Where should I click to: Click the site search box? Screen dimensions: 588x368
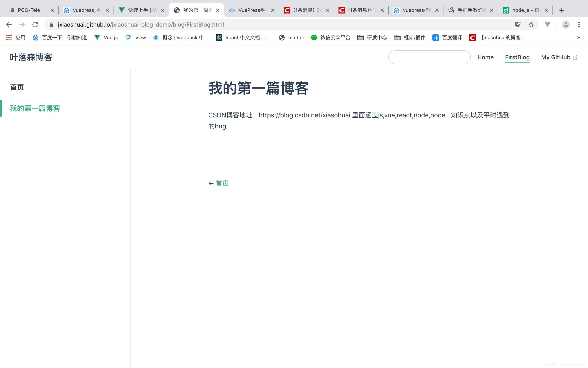click(429, 57)
